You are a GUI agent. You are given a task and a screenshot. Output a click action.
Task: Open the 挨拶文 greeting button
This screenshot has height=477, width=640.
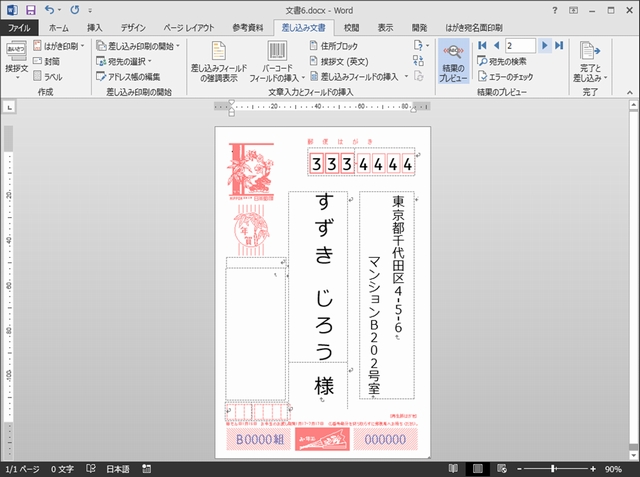16,60
